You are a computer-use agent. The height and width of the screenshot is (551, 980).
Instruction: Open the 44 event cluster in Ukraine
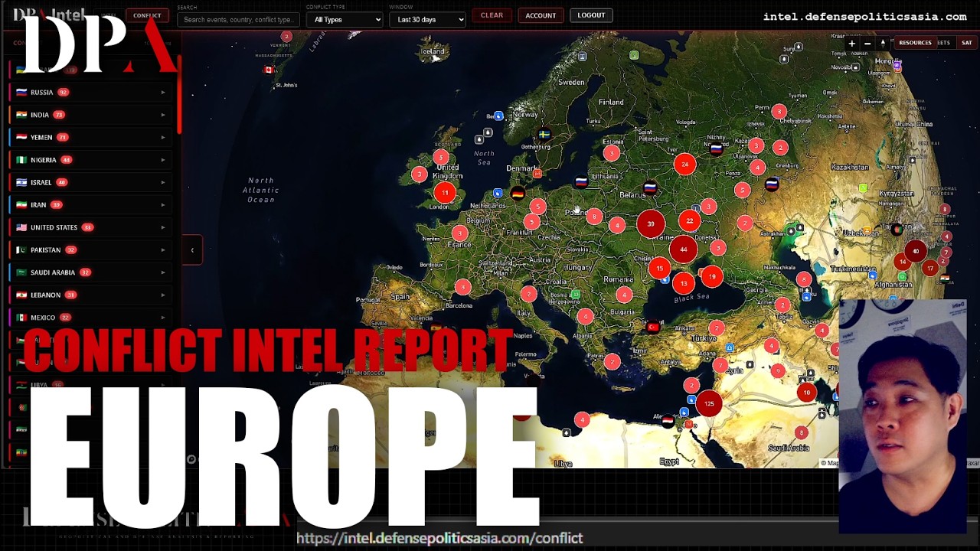683,249
